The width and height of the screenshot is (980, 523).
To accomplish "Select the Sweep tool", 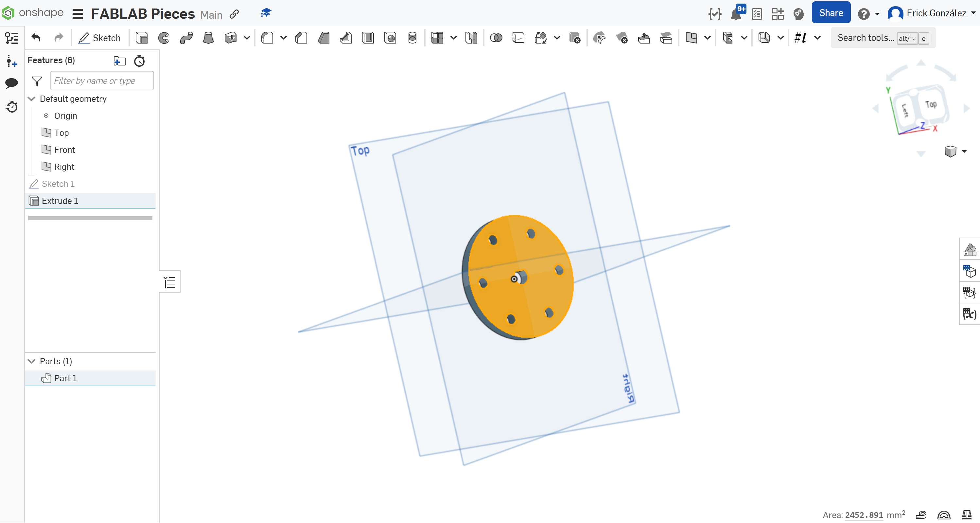I will coord(186,38).
